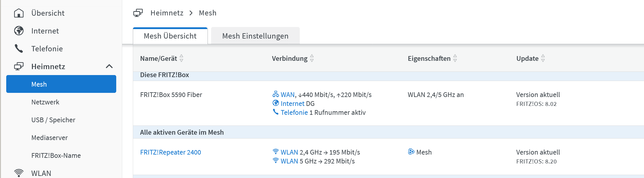Select the Mesh Übersicht tab

(x=170, y=36)
